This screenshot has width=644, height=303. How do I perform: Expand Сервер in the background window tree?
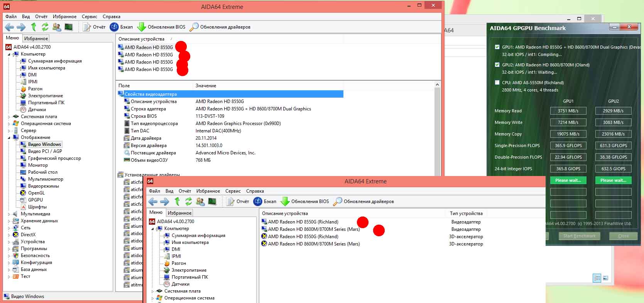[x=9, y=130]
